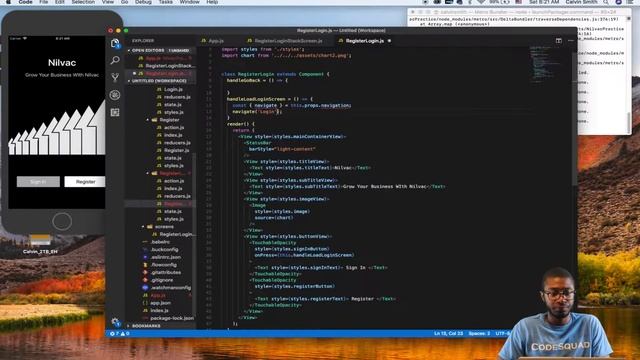Open app.json in the explorer

(x=160, y=303)
